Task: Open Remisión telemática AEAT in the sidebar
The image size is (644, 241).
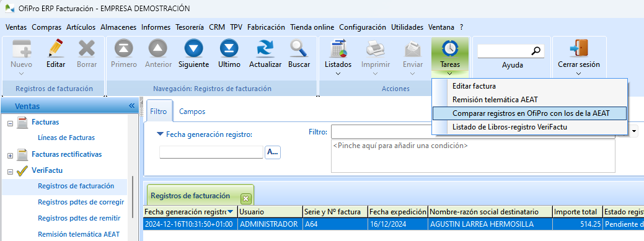Action: [x=79, y=234]
